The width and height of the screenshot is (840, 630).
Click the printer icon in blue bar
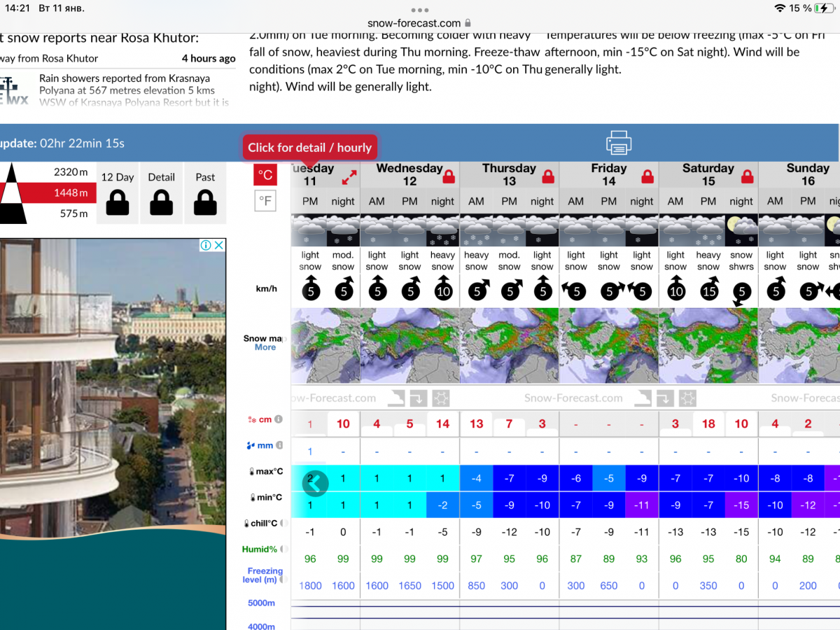619,143
